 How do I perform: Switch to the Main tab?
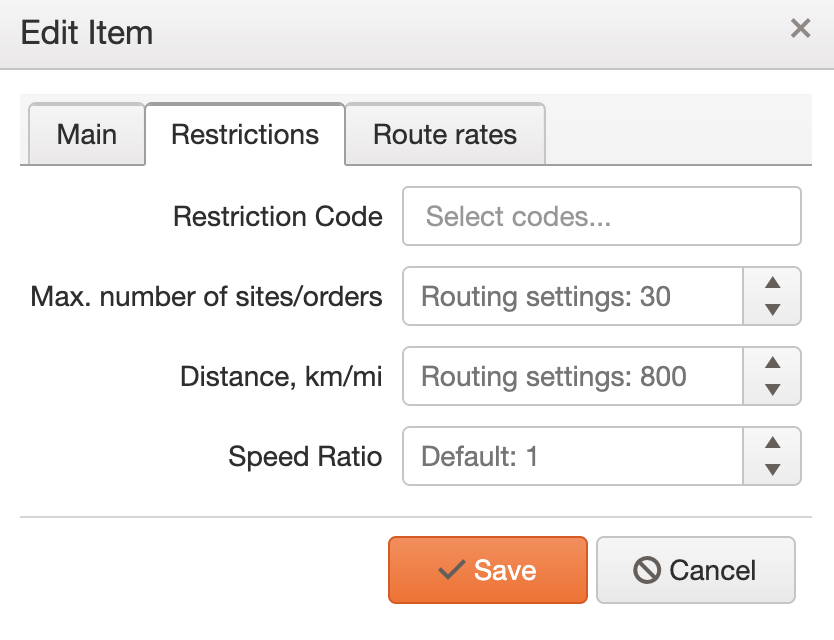click(87, 134)
